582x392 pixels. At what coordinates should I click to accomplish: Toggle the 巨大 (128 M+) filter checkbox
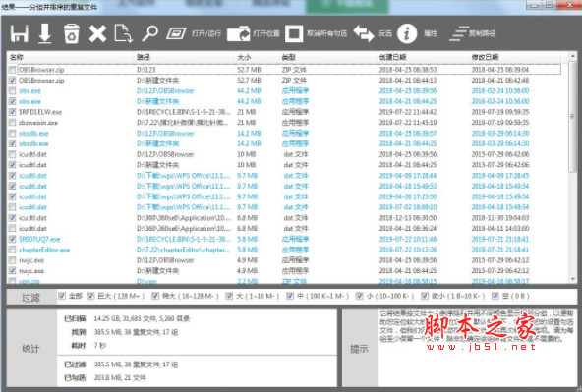click(x=90, y=296)
